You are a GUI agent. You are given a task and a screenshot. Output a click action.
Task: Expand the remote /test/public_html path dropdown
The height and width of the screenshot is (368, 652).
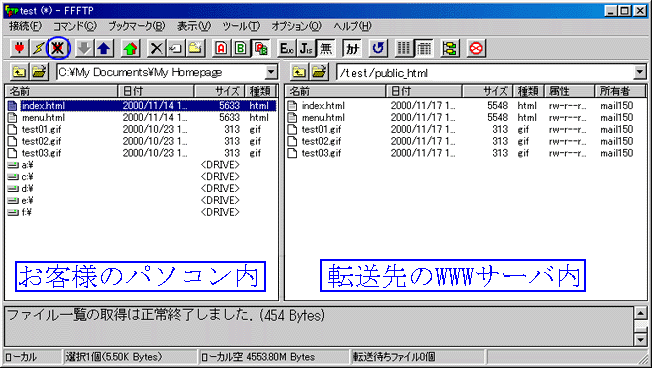pyautogui.click(x=640, y=73)
